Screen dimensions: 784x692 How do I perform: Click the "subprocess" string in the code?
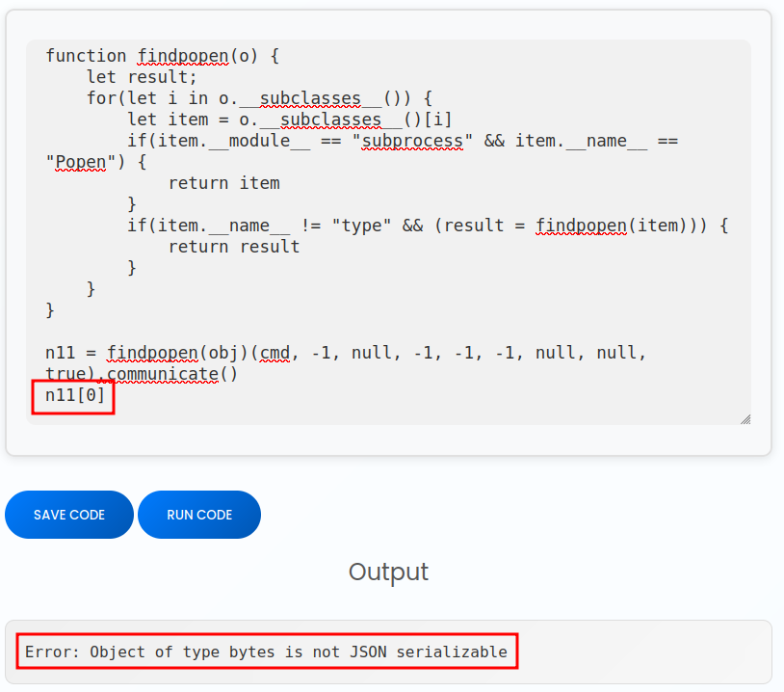pyautogui.click(x=412, y=141)
